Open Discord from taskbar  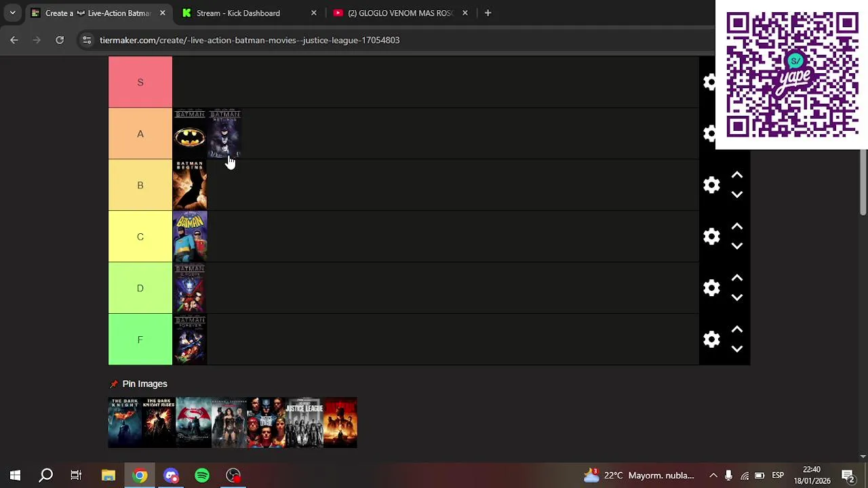click(171, 475)
